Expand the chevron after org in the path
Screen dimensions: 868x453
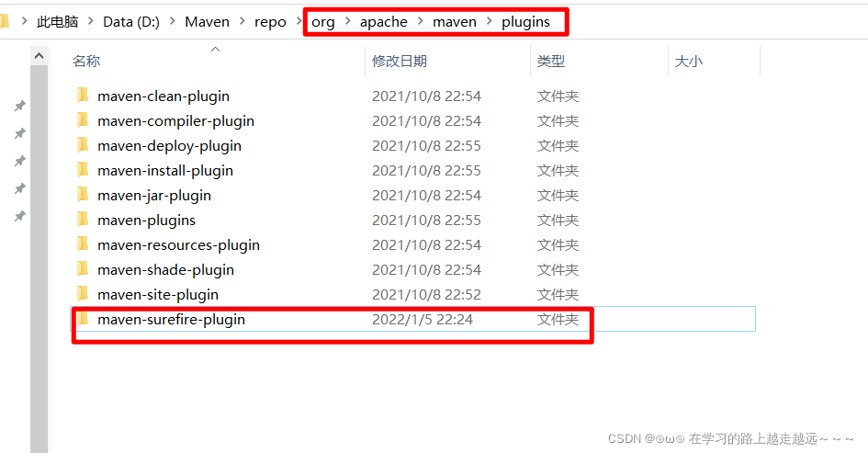tap(347, 21)
